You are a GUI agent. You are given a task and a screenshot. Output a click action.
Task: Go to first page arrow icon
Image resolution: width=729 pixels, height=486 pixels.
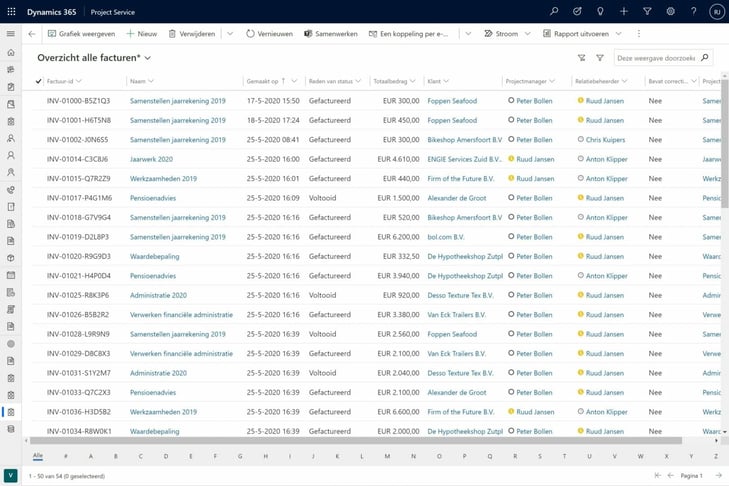pyautogui.click(x=657, y=475)
